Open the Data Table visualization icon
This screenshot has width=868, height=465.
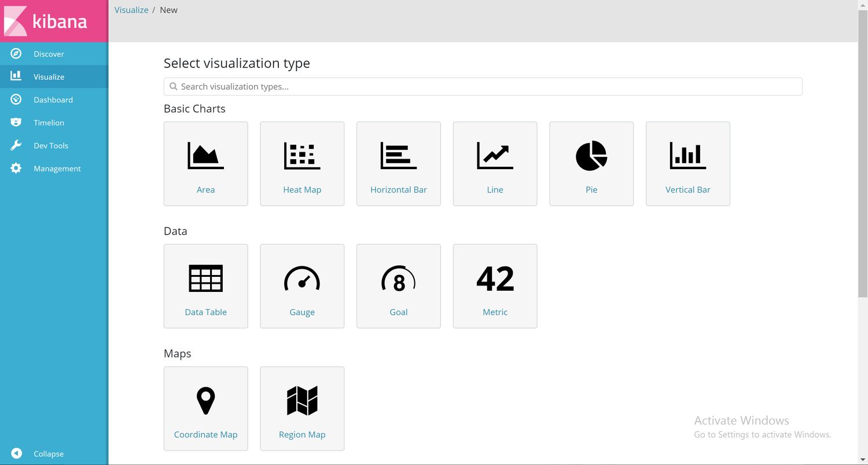205,279
